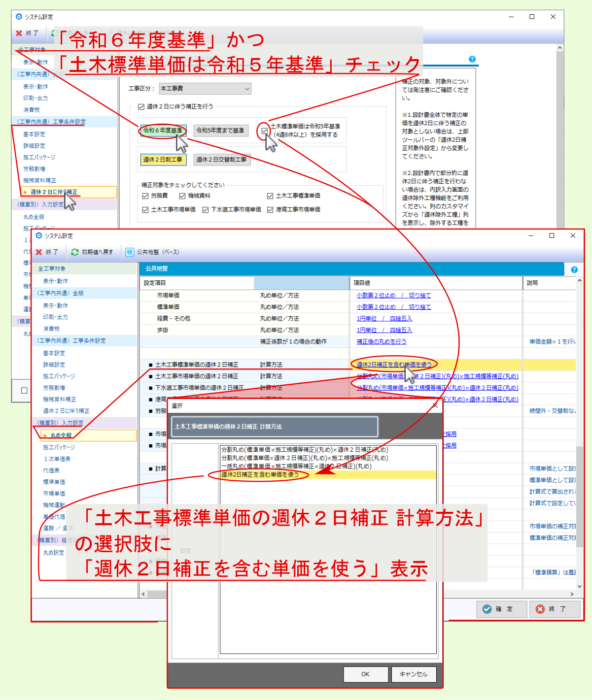
Task: Open the 市場単価 row's 小数第2位止め / 切り捨て link
Action: pyautogui.click(x=394, y=296)
